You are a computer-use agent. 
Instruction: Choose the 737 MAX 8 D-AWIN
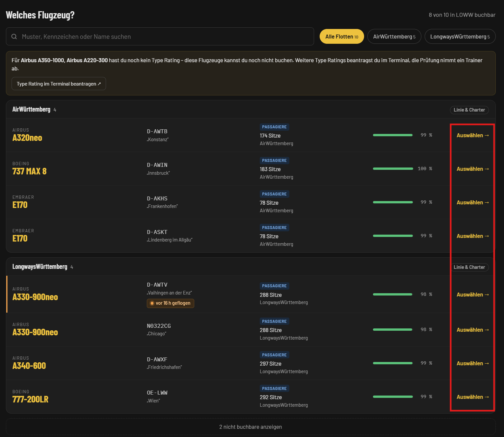point(473,169)
